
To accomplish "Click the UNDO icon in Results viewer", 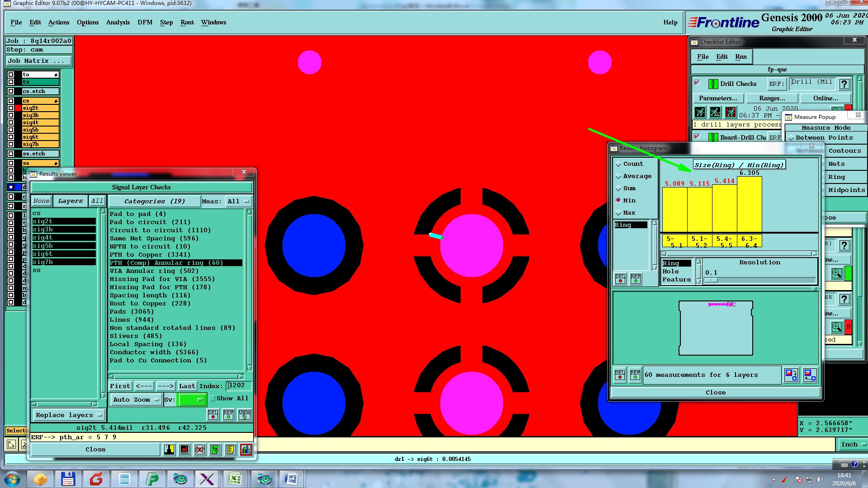I will coord(244,414).
